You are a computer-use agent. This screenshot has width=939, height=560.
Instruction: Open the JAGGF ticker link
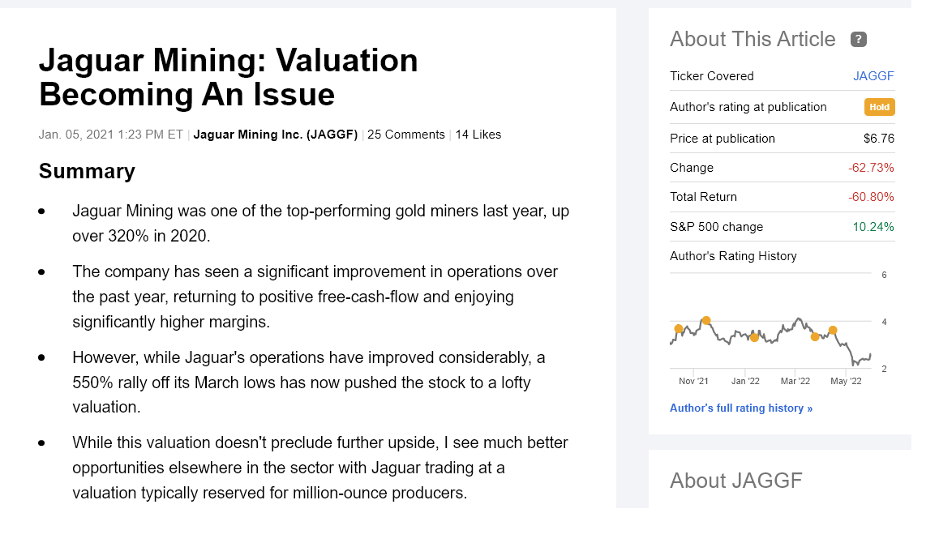click(x=873, y=76)
